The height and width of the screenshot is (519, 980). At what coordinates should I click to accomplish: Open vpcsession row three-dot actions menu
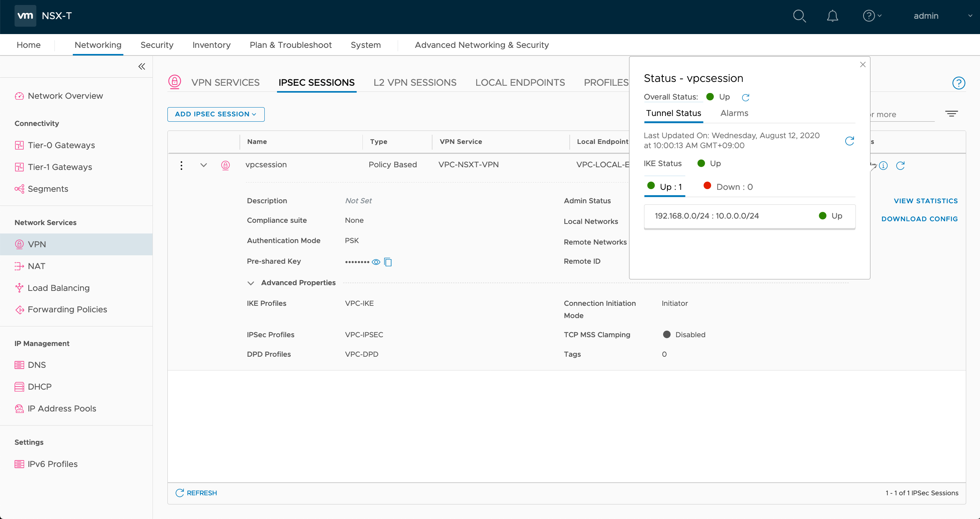(x=181, y=165)
